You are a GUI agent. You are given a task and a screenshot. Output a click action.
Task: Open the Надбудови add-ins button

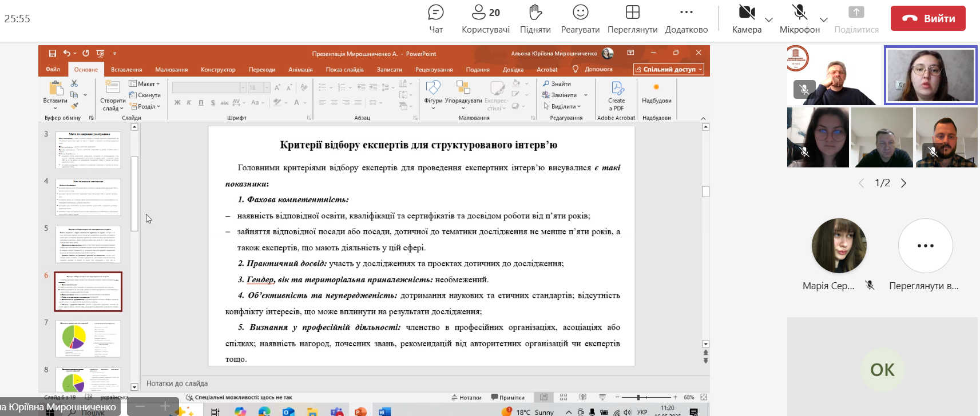coord(657,93)
